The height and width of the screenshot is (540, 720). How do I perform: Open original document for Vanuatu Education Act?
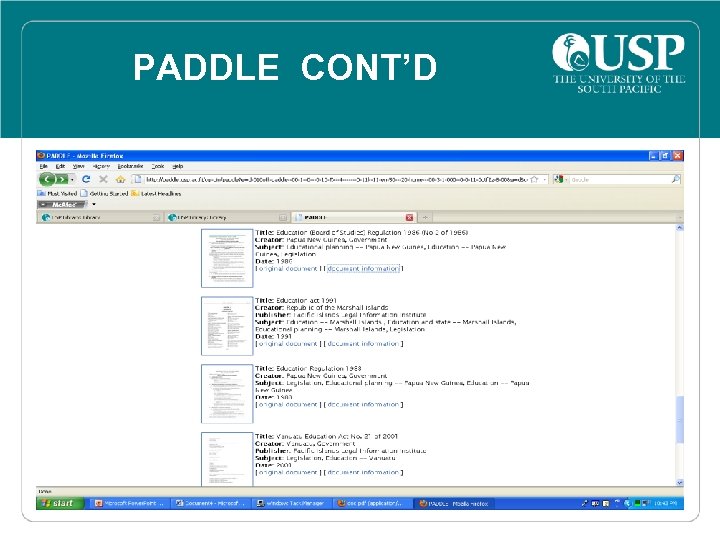(287, 472)
